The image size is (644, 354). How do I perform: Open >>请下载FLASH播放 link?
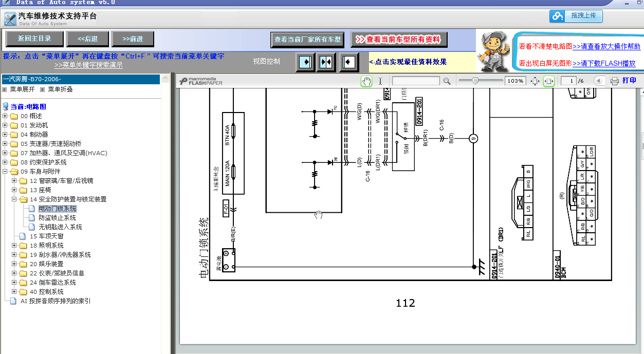click(x=604, y=64)
